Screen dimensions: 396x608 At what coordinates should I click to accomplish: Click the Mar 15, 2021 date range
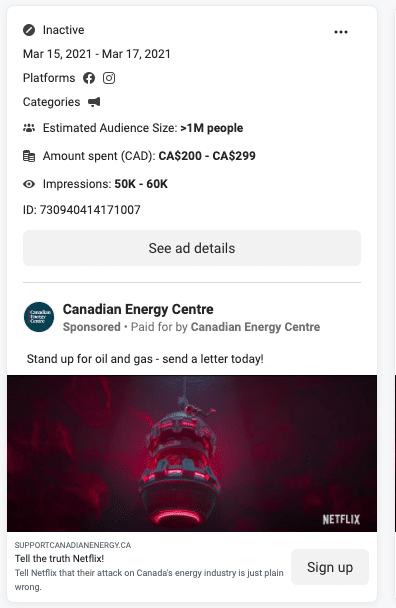(x=97, y=54)
